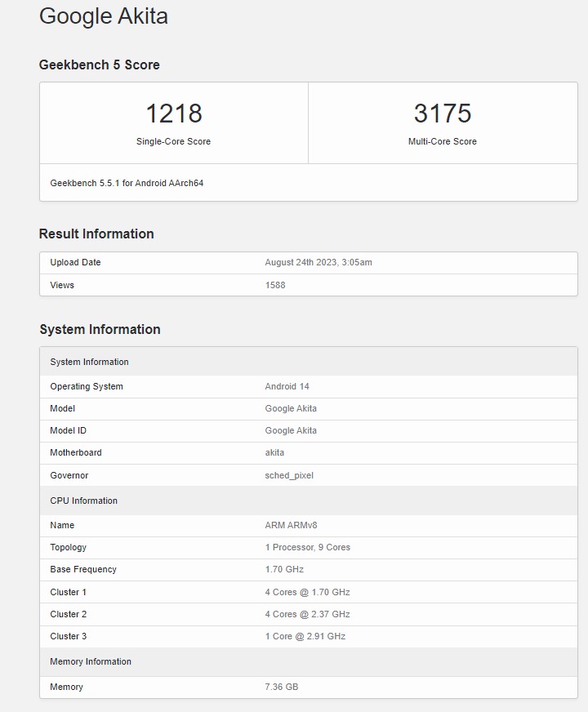The width and height of the screenshot is (588, 712).
Task: Select the Geekbench 5 Score heading
Action: (x=100, y=65)
